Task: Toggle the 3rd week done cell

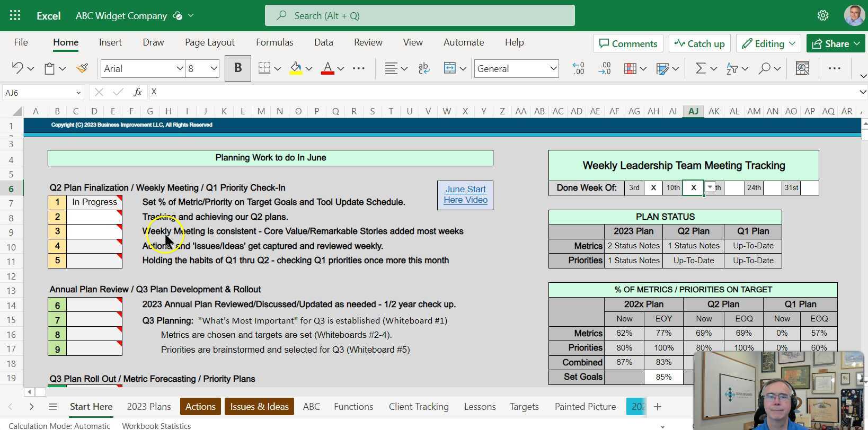Action: (x=653, y=188)
